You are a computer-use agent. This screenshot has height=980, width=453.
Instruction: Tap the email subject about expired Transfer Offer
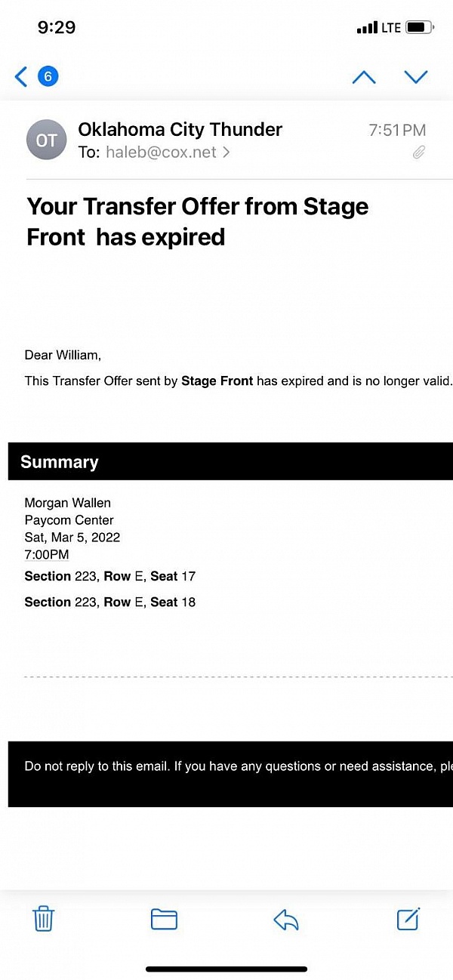(198, 221)
